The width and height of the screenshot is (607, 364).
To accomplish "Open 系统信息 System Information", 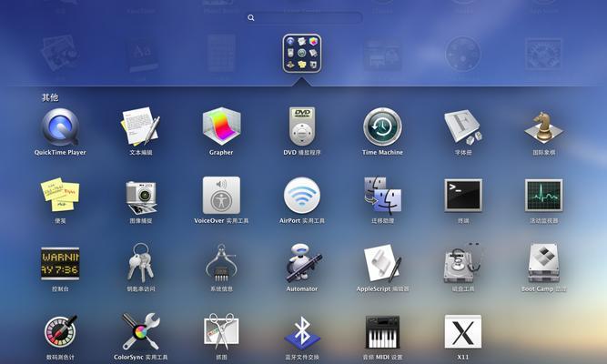I will [221, 263].
